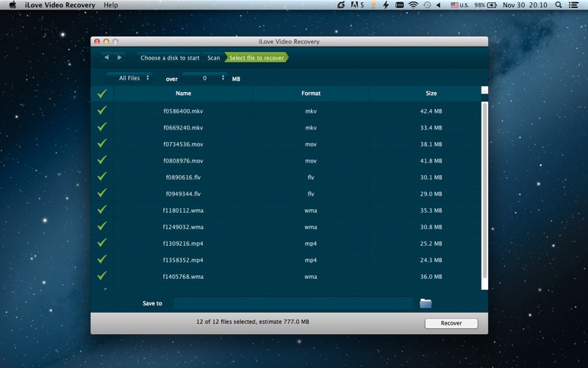Open iLove Video Recovery app menu

60,5
